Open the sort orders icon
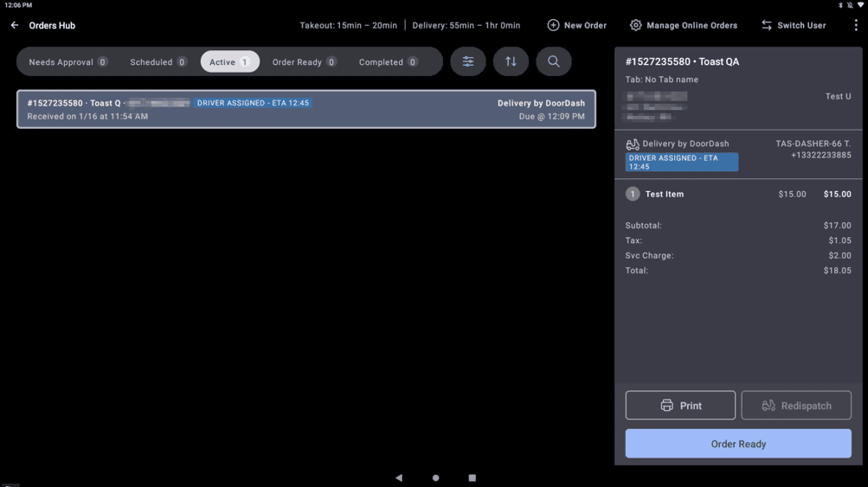 tap(511, 61)
